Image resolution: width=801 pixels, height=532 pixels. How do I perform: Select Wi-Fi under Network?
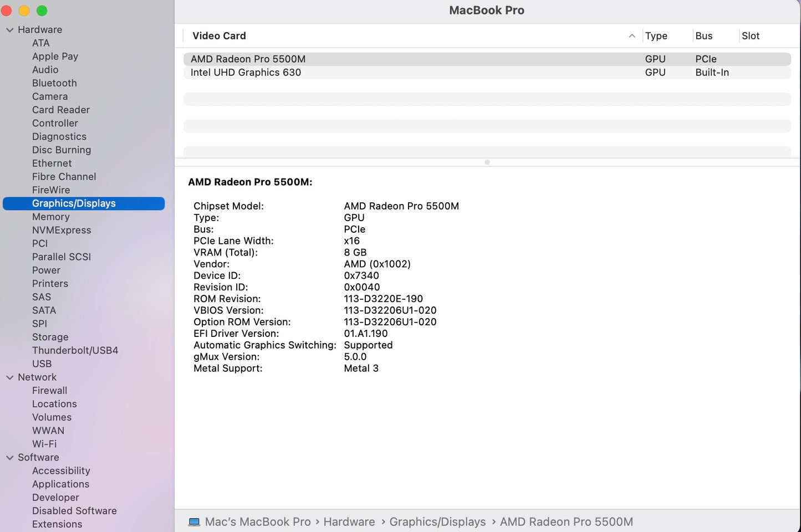44,443
